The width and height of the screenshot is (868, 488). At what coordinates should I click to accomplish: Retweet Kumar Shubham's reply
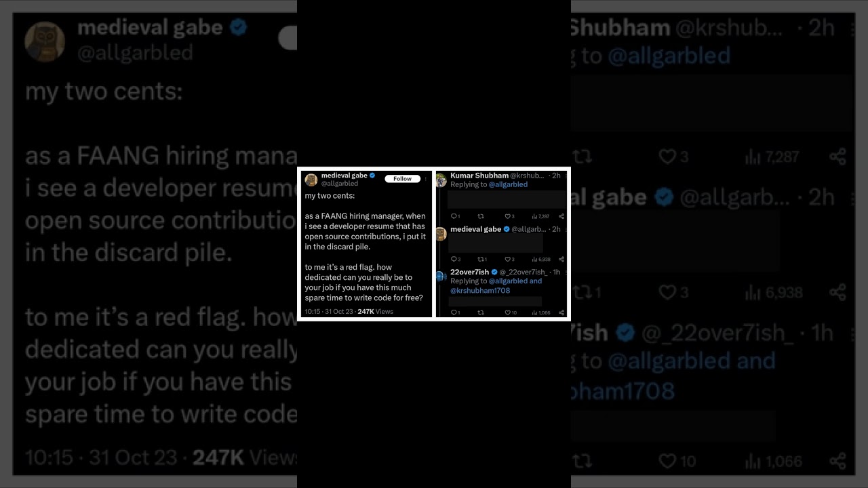tap(481, 216)
